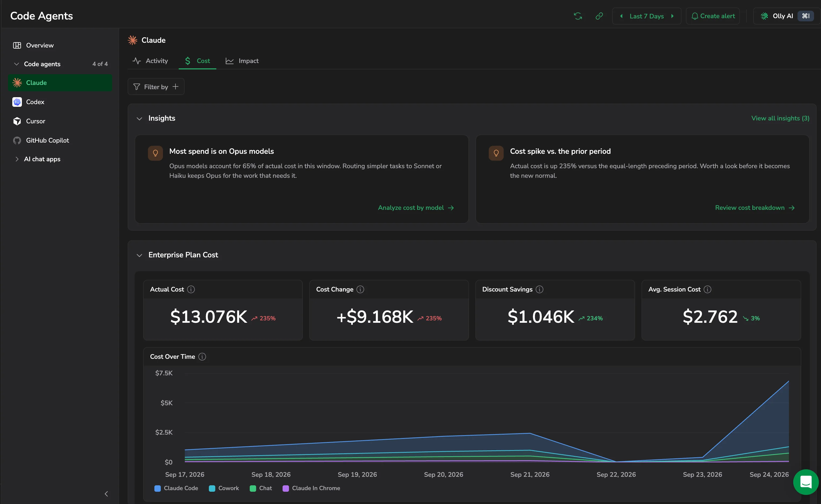The height and width of the screenshot is (504, 821).
Task: Expand the AI chat apps group
Action: pos(17,159)
